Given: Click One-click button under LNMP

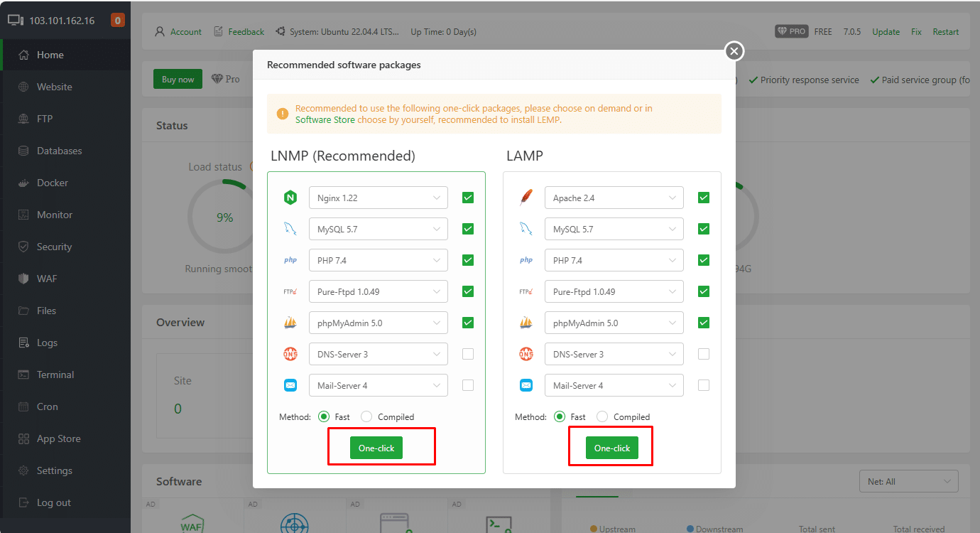Looking at the screenshot, I should pyautogui.click(x=376, y=448).
